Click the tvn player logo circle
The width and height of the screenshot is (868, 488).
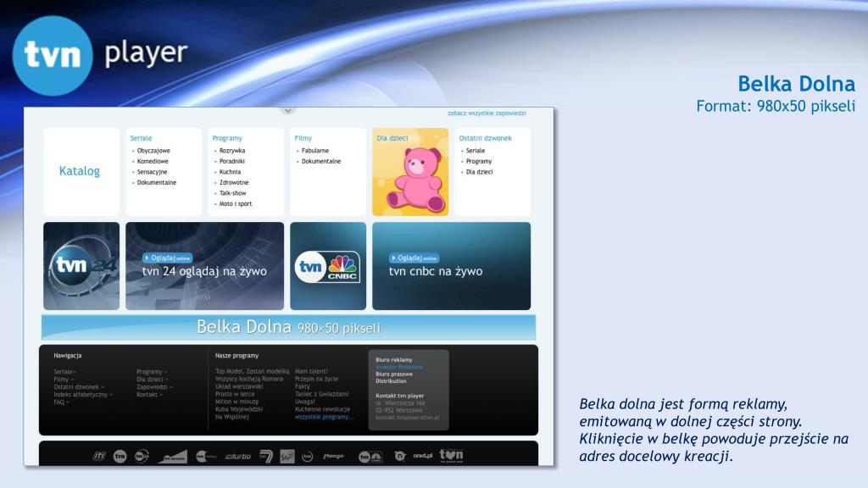point(53,55)
